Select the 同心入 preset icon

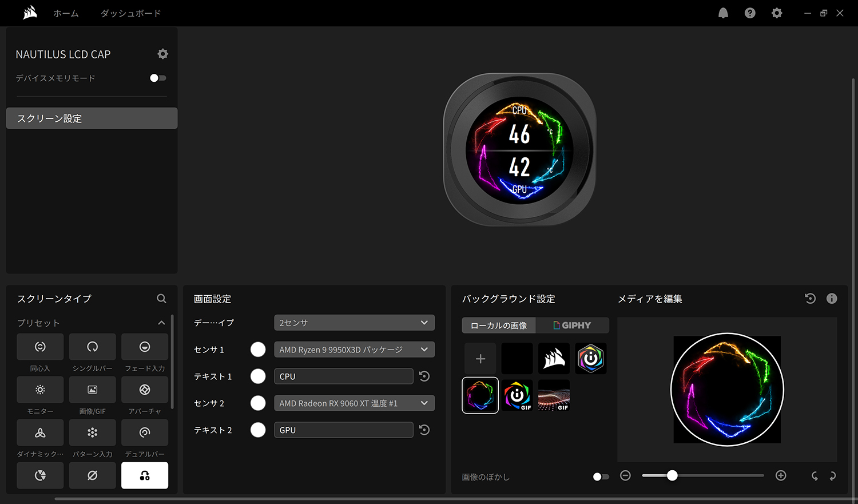[40, 347]
